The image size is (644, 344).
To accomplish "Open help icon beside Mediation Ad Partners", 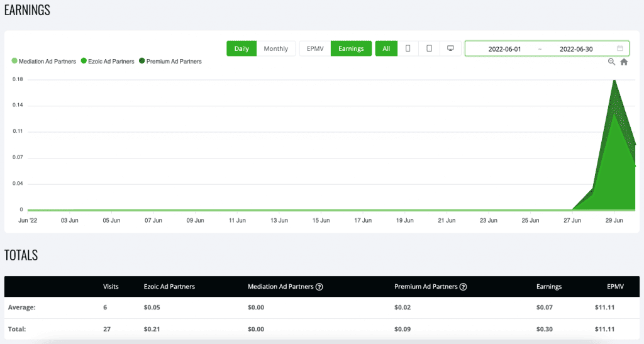I will (319, 287).
